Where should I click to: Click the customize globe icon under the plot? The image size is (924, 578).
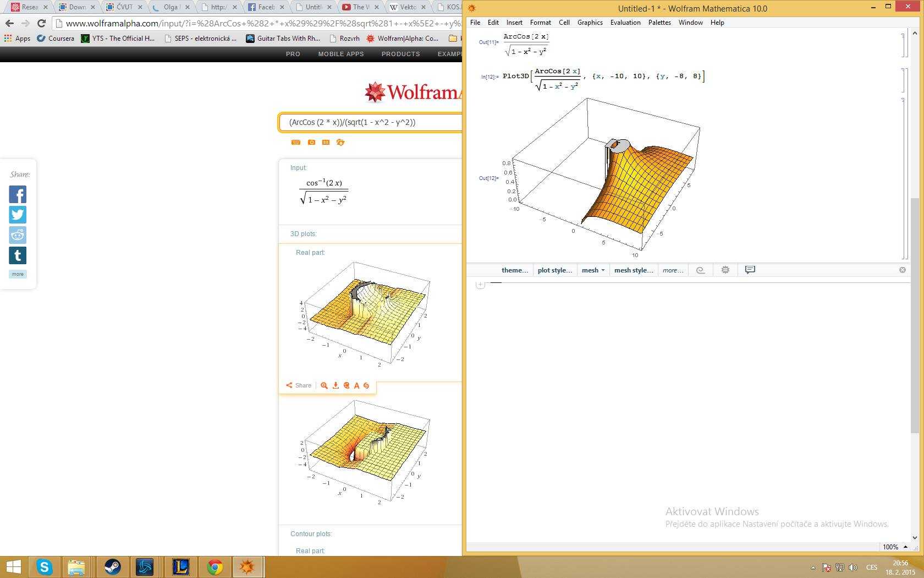(x=346, y=385)
